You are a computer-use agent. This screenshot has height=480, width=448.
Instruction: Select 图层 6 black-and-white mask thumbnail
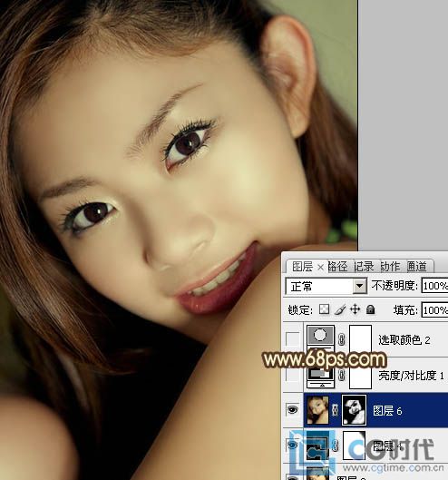354,410
